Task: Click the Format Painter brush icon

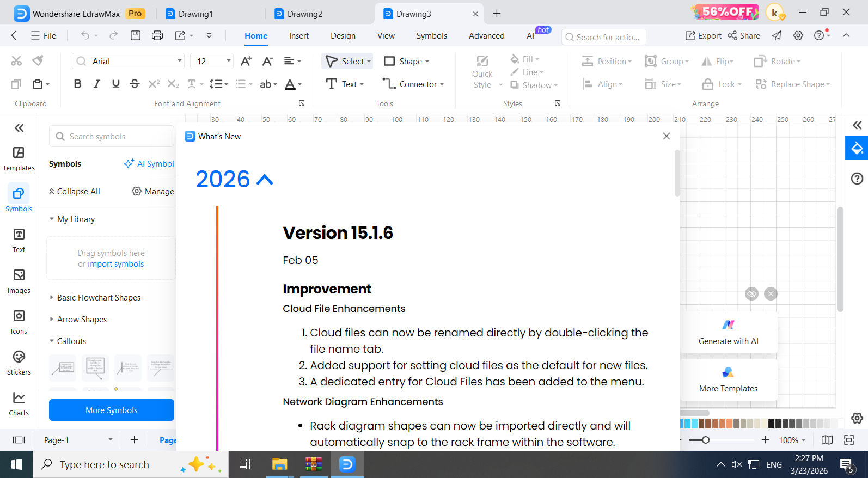Action: (x=38, y=60)
